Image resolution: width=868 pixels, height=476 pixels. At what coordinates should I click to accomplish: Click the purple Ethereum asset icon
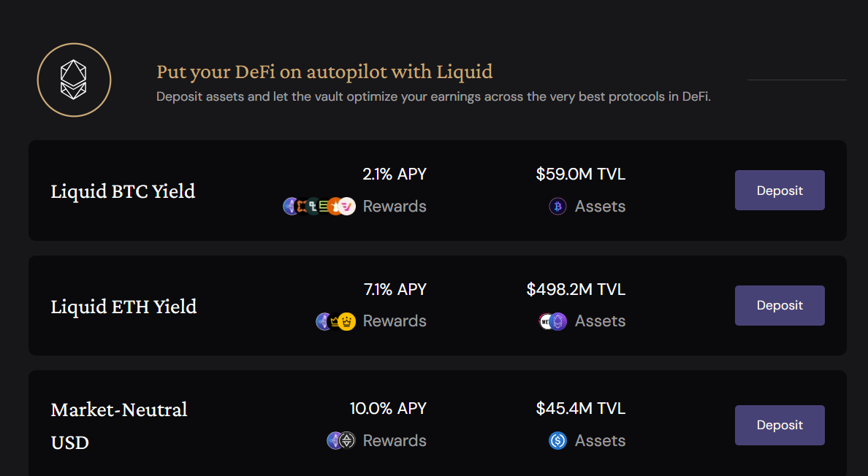coord(558,321)
